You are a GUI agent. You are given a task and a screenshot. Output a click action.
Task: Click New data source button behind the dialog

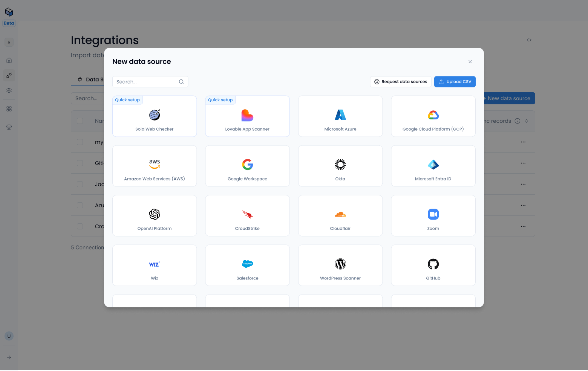point(509,98)
